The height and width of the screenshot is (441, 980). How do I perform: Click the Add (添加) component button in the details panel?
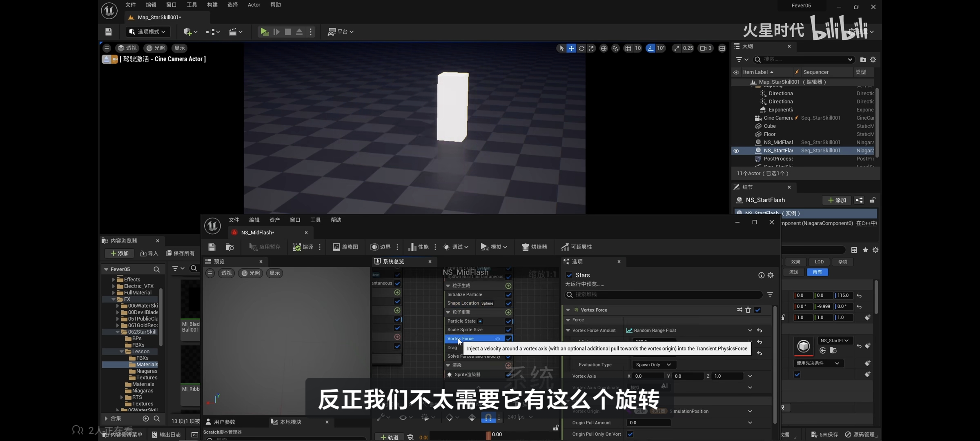(x=837, y=200)
